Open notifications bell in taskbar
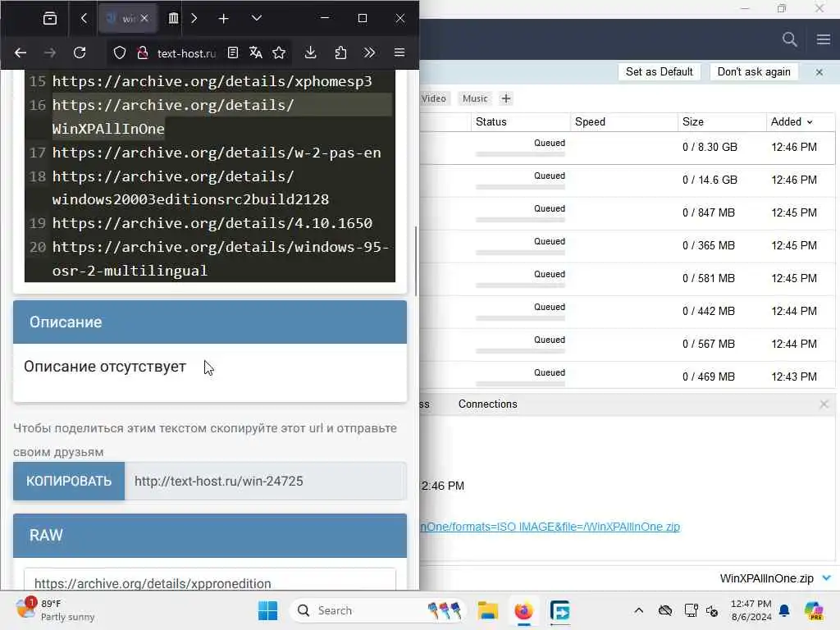This screenshot has height=630, width=840. pyautogui.click(x=784, y=610)
